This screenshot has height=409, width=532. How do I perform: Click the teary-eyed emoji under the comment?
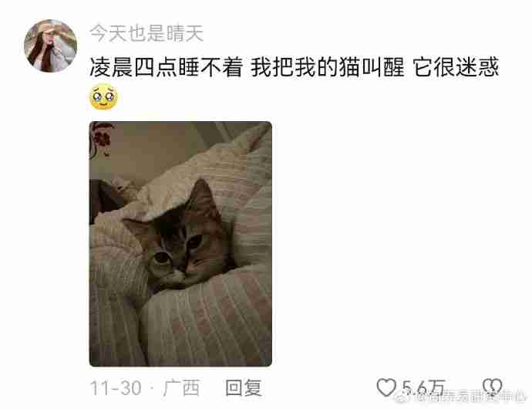click(103, 96)
